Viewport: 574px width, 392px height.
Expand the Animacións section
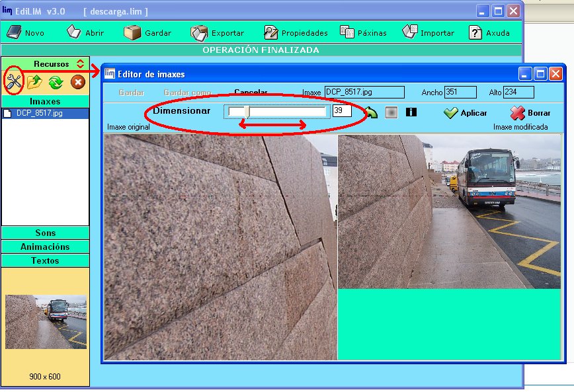point(45,247)
